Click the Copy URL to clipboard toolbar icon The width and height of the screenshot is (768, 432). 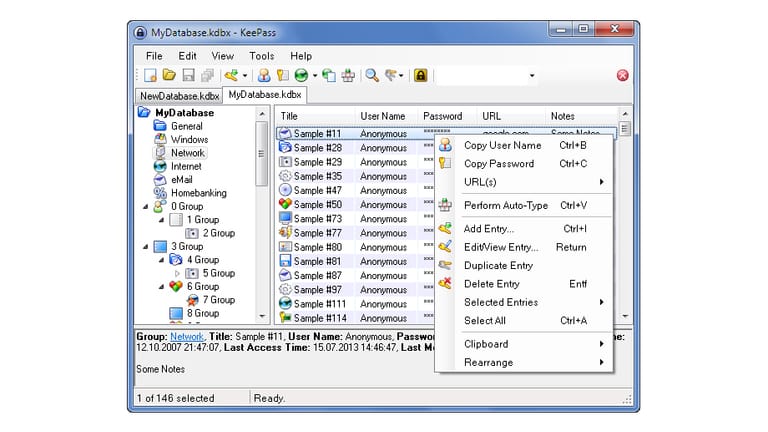point(329,75)
